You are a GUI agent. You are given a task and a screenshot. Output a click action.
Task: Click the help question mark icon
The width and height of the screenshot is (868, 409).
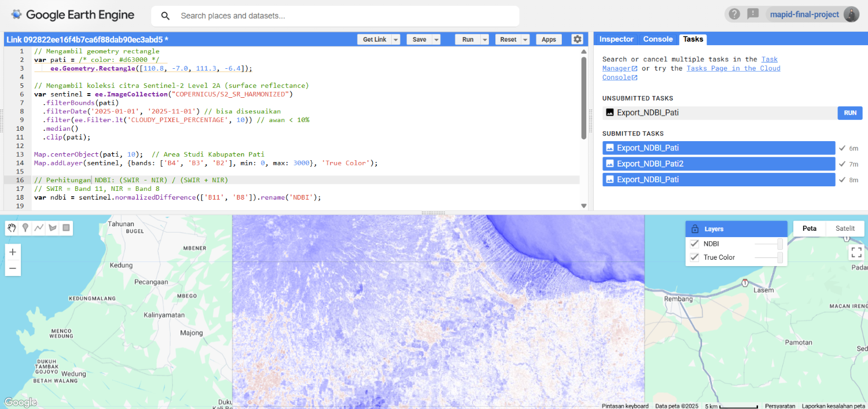[x=734, y=14]
